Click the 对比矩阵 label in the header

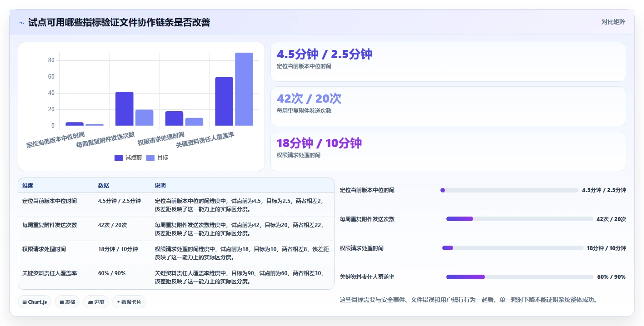tap(613, 22)
